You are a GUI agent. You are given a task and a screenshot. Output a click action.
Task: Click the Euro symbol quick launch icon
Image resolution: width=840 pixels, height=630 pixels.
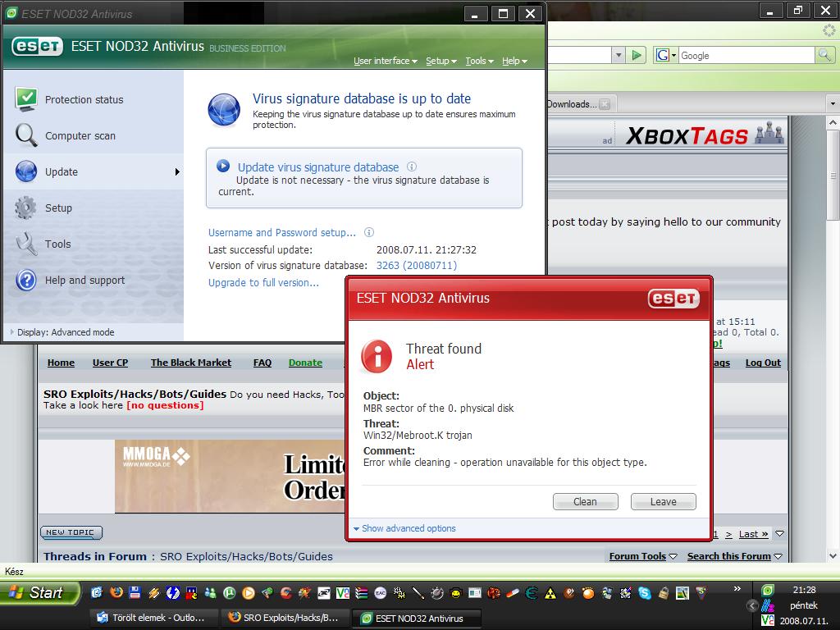[532, 592]
